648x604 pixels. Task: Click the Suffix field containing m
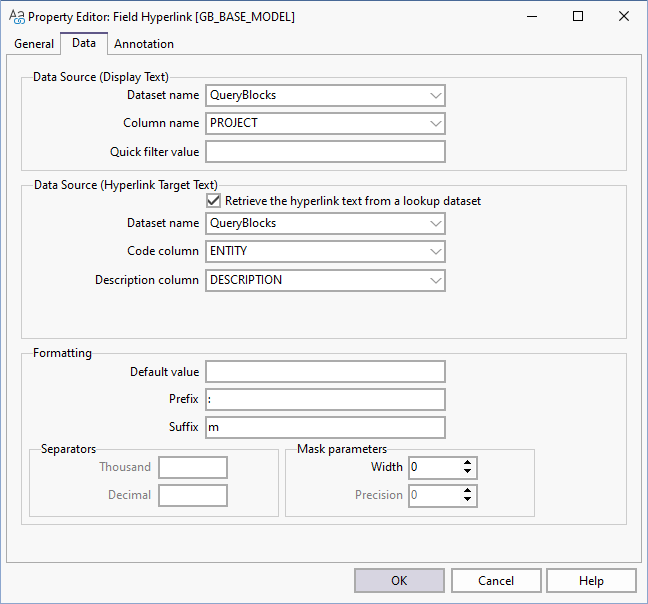(325, 428)
